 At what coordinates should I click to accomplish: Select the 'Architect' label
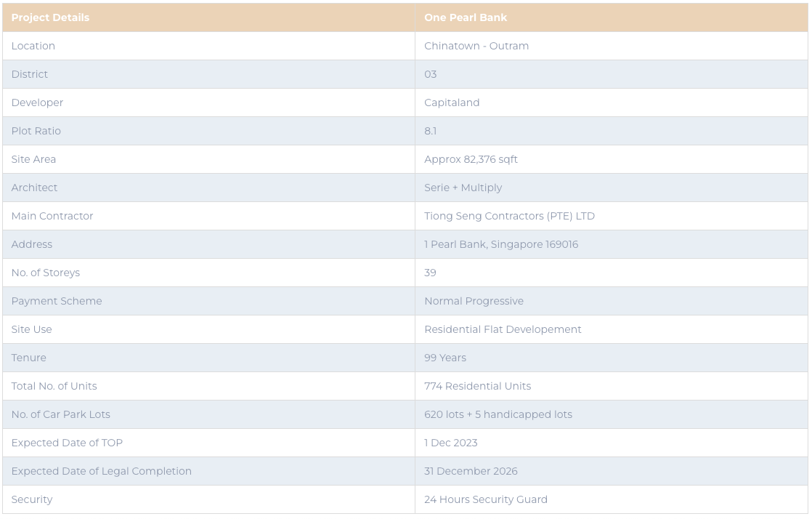[34, 188]
